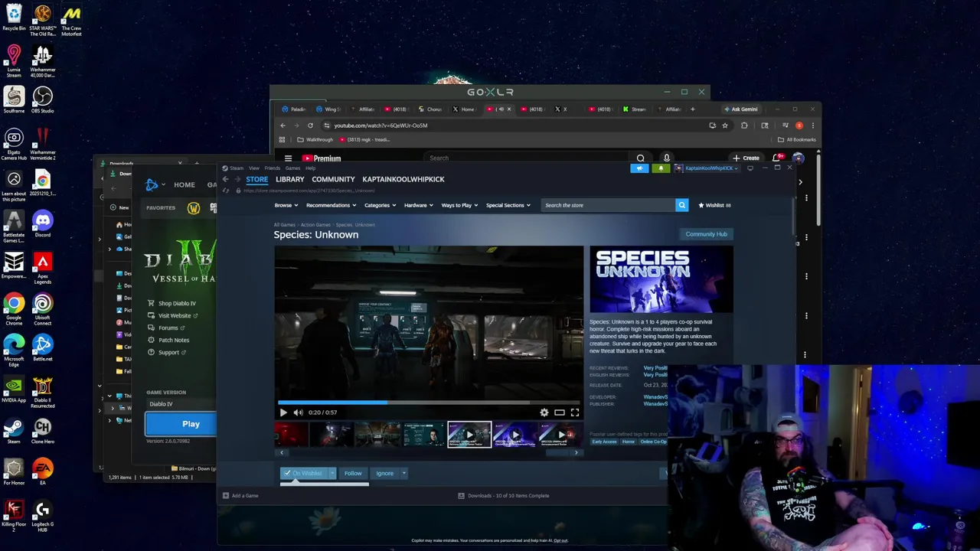Select the highlighted release trailer thumbnail
980x551 pixels.
click(x=469, y=435)
